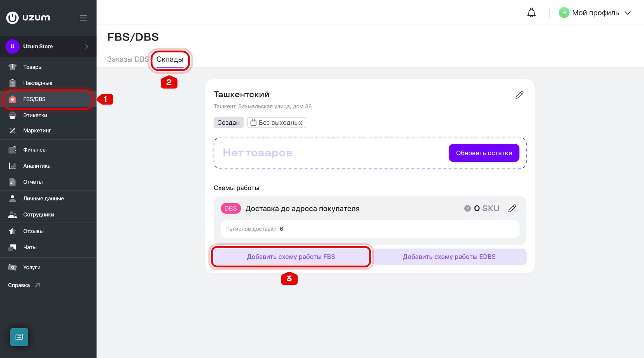
Task: Click the Финансы wallet icon
Action: [12, 150]
